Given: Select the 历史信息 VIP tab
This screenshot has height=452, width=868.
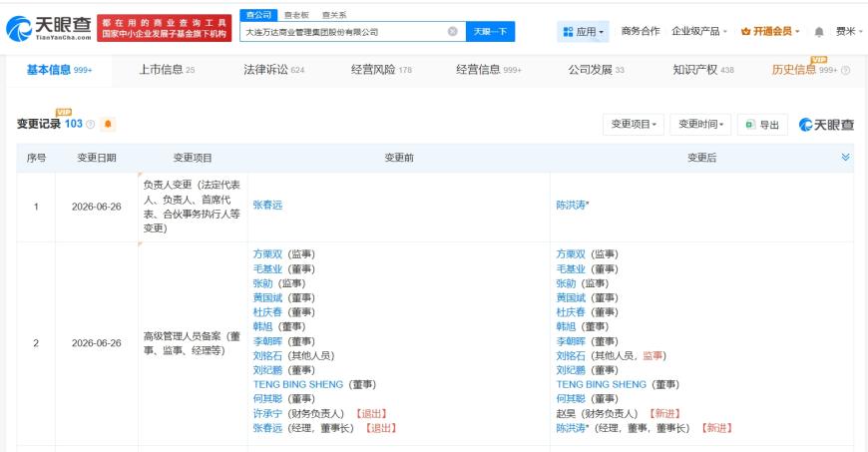Looking at the screenshot, I should 804,70.
